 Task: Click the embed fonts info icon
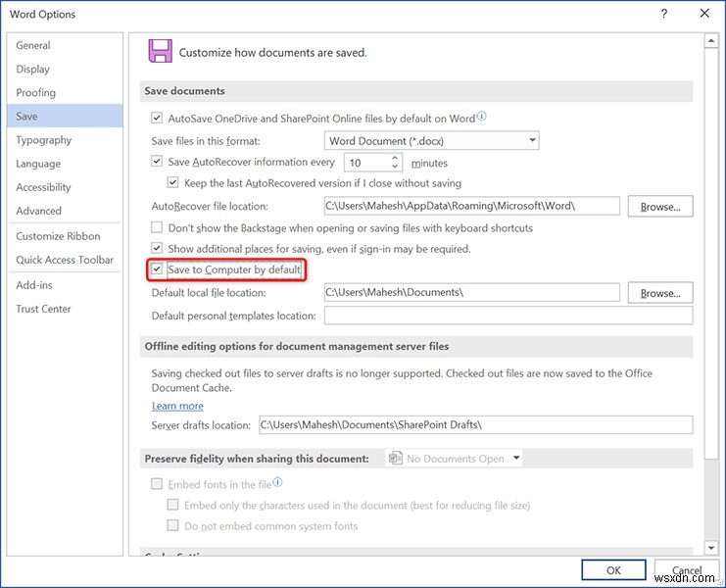click(x=277, y=482)
